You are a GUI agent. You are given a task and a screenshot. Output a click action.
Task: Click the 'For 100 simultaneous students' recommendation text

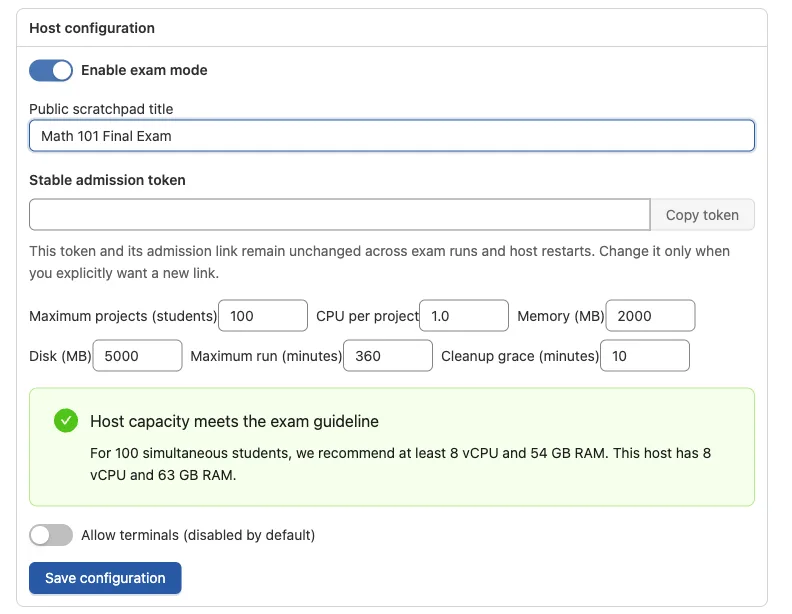tap(401, 464)
